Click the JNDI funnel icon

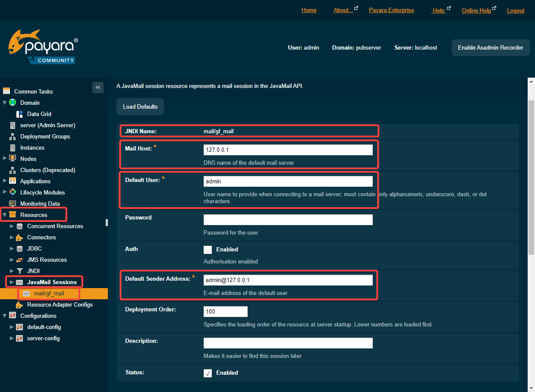click(19, 271)
